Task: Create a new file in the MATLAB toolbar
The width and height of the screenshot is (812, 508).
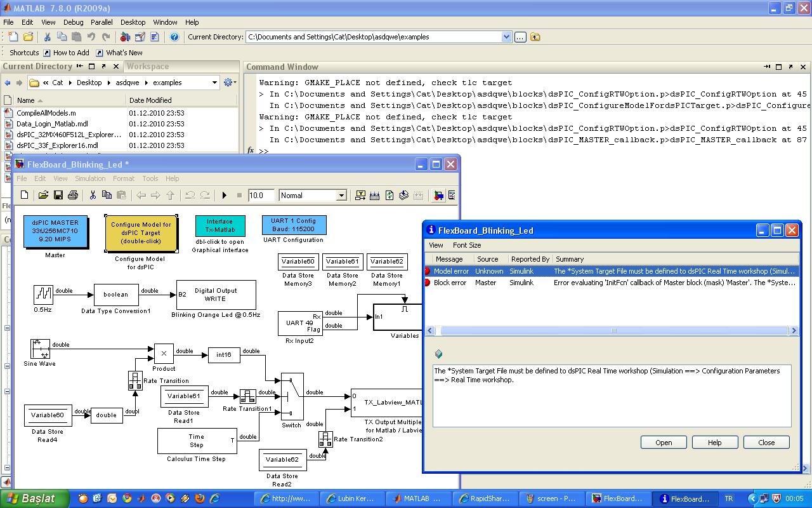Action: point(13,37)
